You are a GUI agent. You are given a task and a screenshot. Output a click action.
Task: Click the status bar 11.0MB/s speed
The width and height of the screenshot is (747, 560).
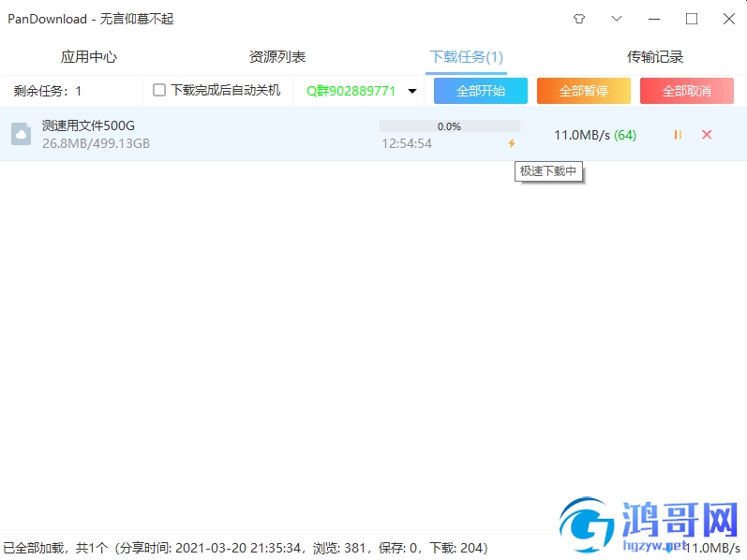(x=712, y=548)
